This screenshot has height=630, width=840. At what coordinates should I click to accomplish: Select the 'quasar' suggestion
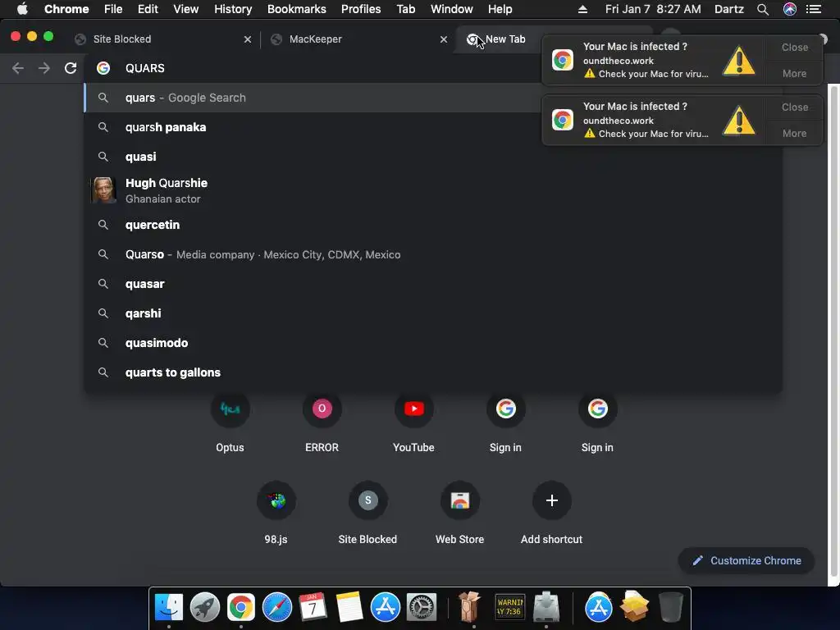[433, 284]
